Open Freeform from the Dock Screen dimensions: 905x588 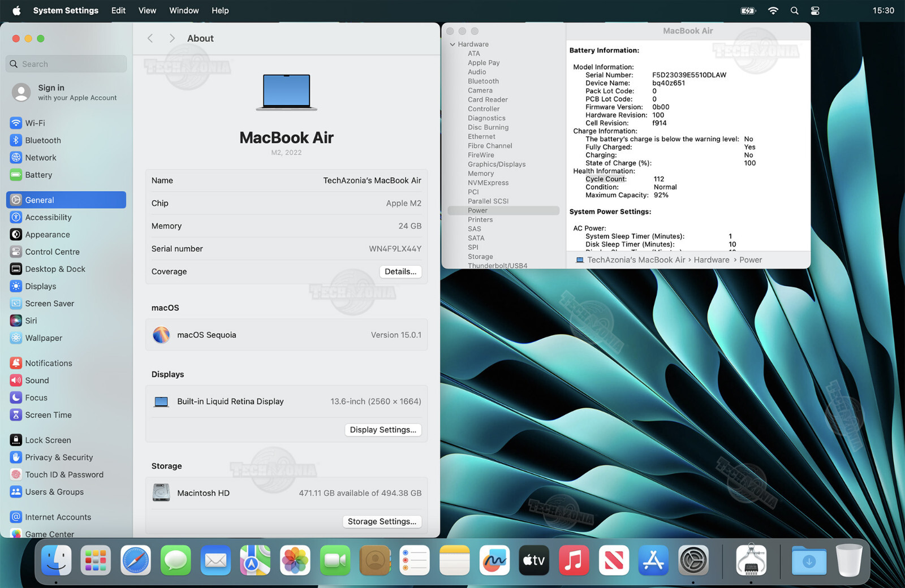coord(494,560)
